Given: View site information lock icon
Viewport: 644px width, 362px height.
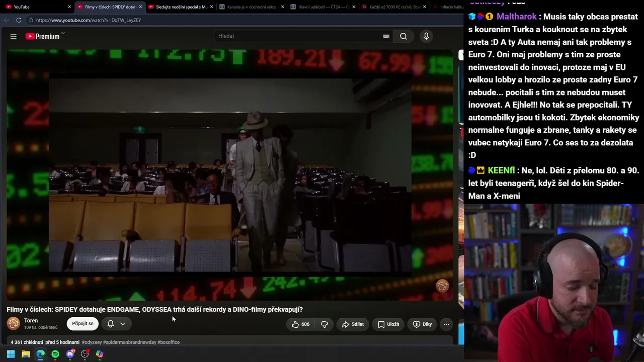Looking at the screenshot, I should point(31,20).
